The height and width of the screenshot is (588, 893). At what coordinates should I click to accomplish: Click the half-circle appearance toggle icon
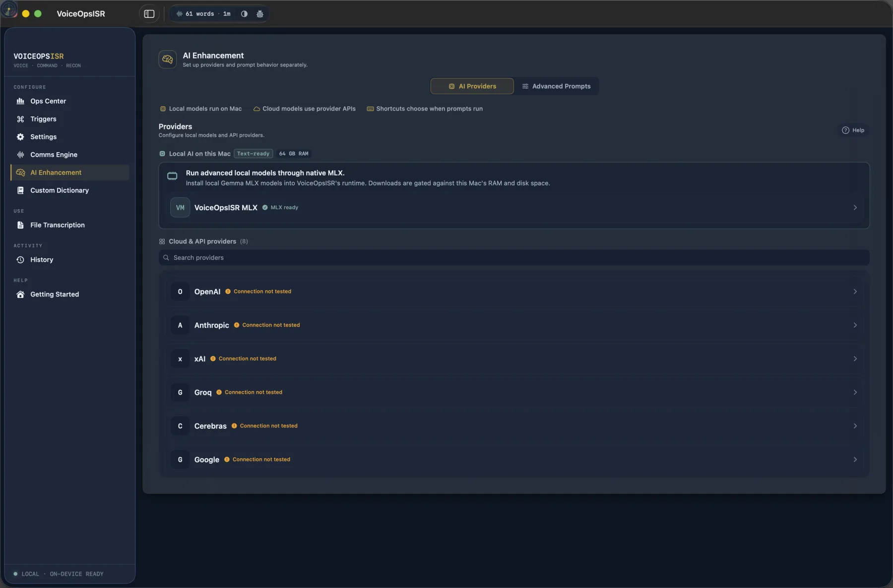pos(244,14)
